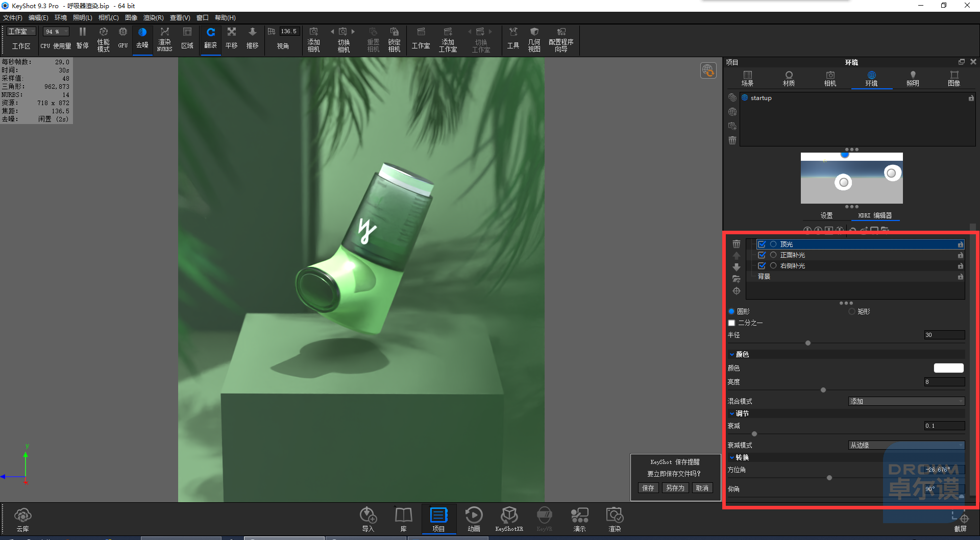Viewport: 980px width, 540px height.
Task: Delete the selected HDRI pin (trash icon)
Action: pyautogui.click(x=737, y=244)
